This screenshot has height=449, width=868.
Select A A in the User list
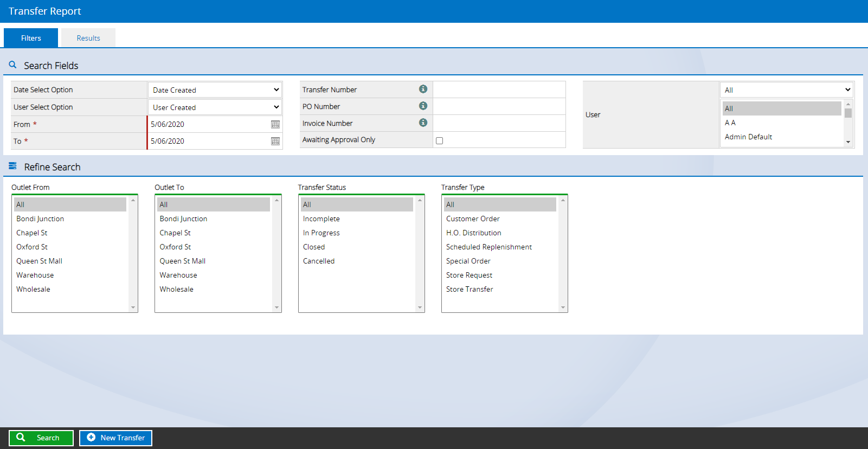pyautogui.click(x=782, y=123)
